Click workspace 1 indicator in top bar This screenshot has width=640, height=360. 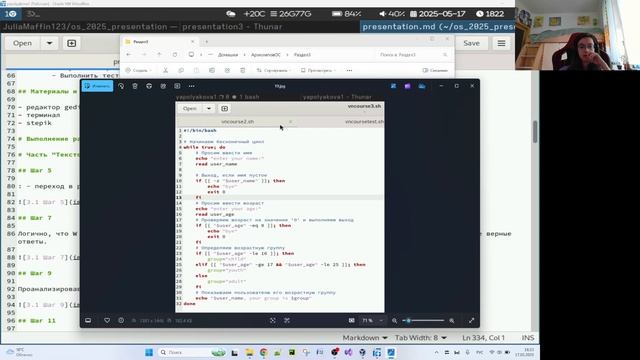[x=11, y=14]
